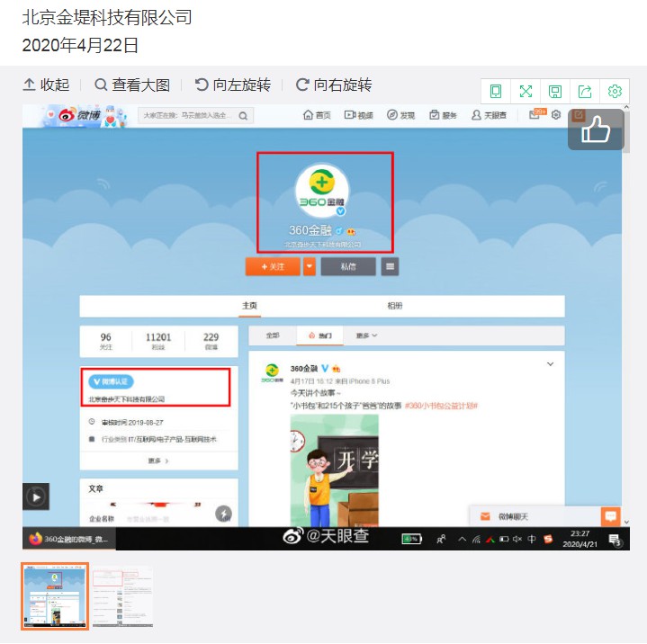This screenshot has width=647, height=644.
Task: Click the lightning icon in 文章 card
Action: [x=224, y=514]
